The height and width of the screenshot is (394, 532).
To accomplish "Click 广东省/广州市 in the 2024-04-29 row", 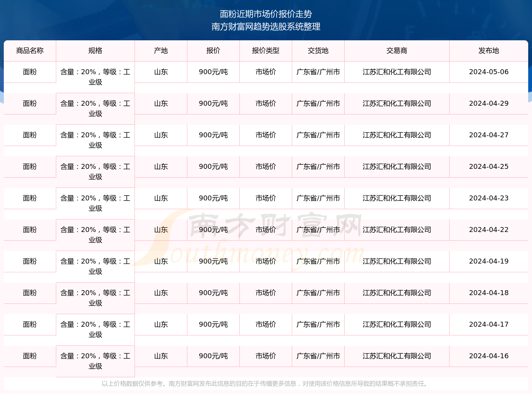I will pyautogui.click(x=318, y=103).
